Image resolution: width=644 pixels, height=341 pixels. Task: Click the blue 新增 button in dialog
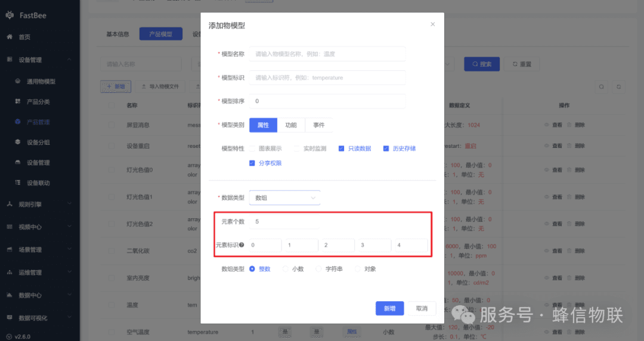point(390,309)
